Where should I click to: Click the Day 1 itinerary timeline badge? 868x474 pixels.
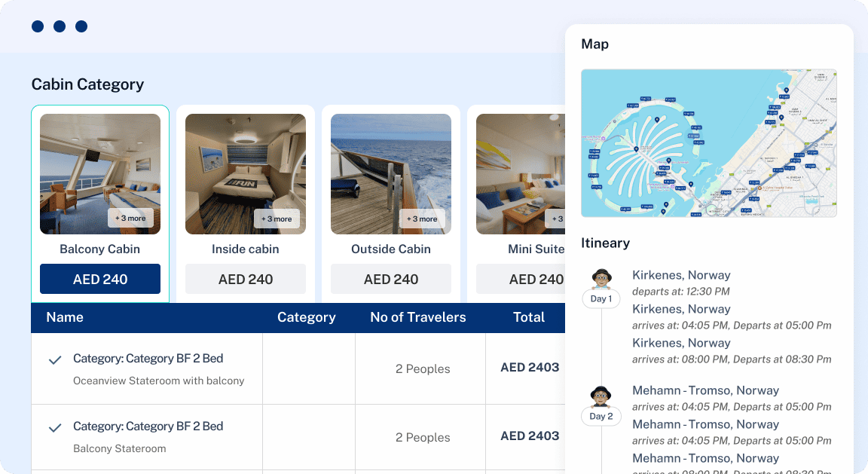[601, 298]
